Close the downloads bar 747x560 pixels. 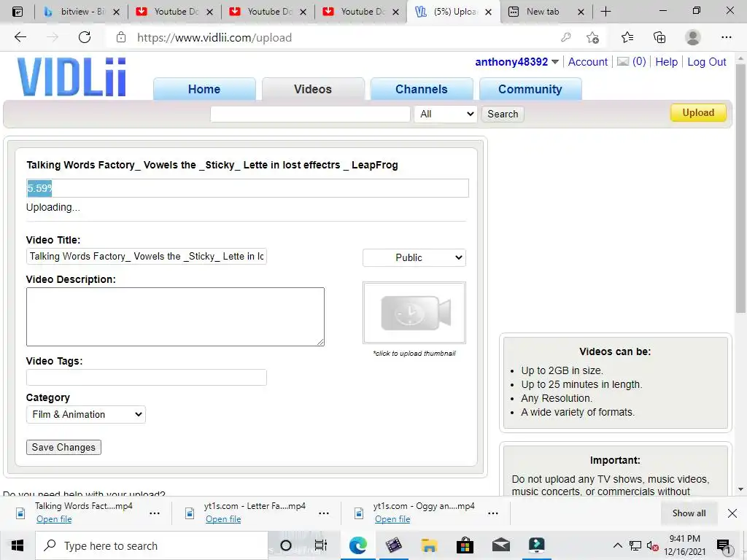pyautogui.click(x=732, y=513)
